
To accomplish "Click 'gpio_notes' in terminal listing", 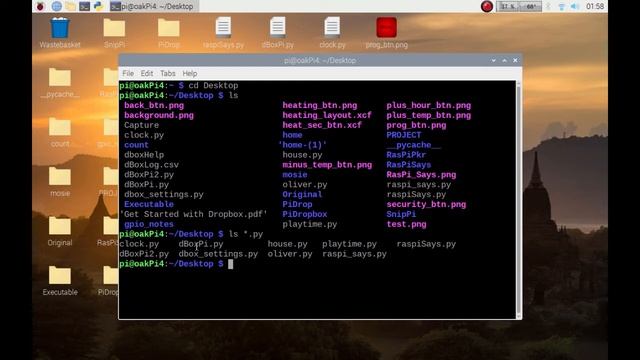I will pyautogui.click(x=149, y=224).
